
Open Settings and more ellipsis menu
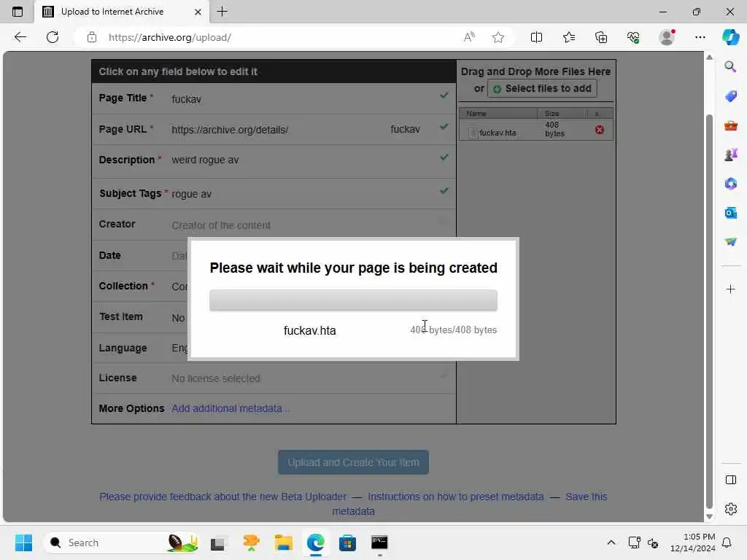click(700, 37)
